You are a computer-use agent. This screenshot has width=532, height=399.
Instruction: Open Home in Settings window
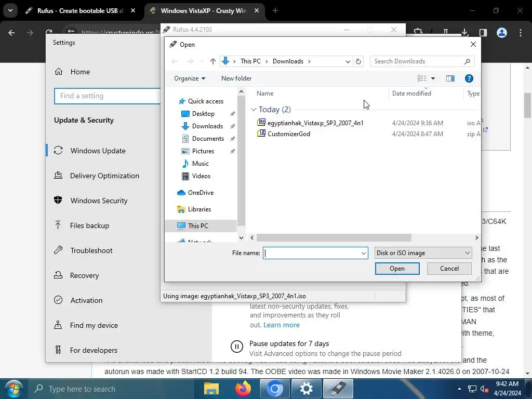pyautogui.click(x=80, y=72)
